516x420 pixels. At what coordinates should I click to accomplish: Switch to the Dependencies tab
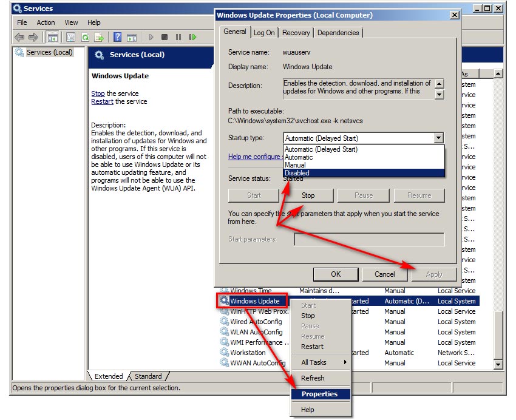tap(338, 33)
